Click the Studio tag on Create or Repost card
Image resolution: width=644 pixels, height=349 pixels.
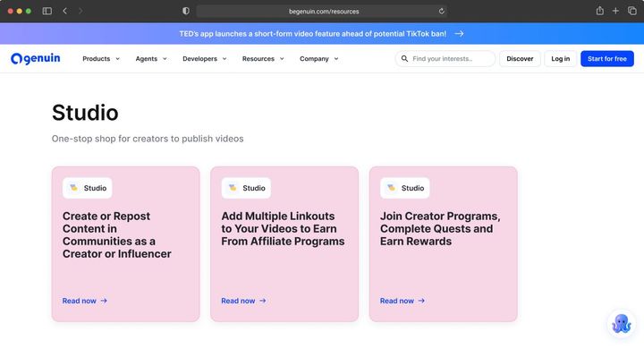[x=87, y=188]
